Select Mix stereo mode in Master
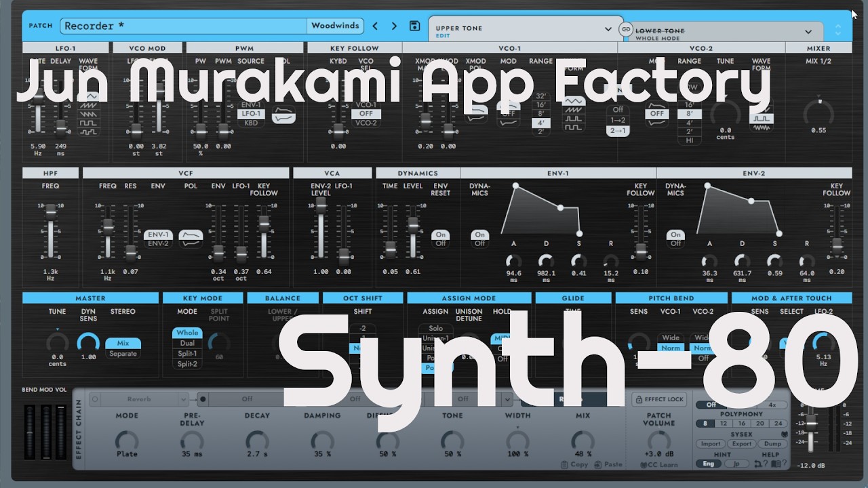Image resolution: width=868 pixels, height=488 pixels. pyautogui.click(x=123, y=344)
